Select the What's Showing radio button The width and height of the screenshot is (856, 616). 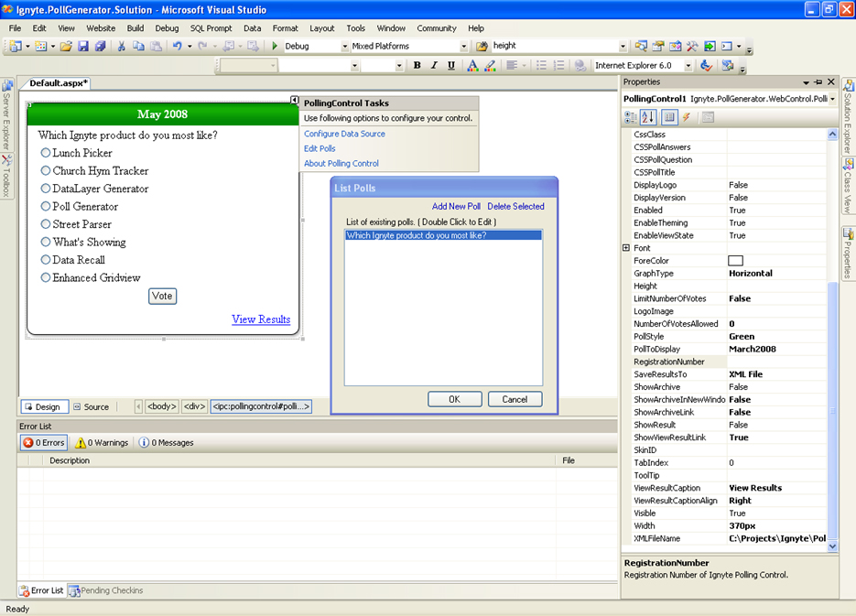click(46, 242)
